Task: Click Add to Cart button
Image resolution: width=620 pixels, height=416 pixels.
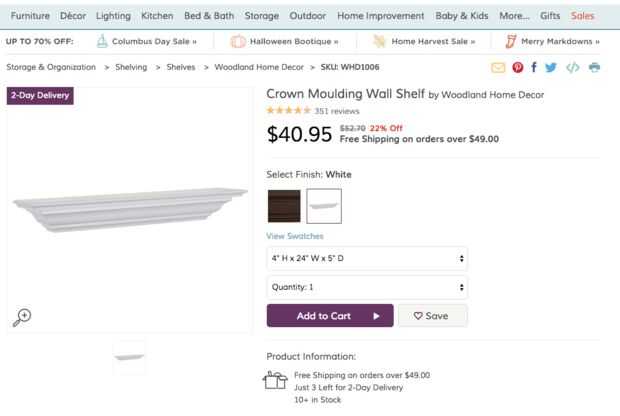Action: (330, 316)
